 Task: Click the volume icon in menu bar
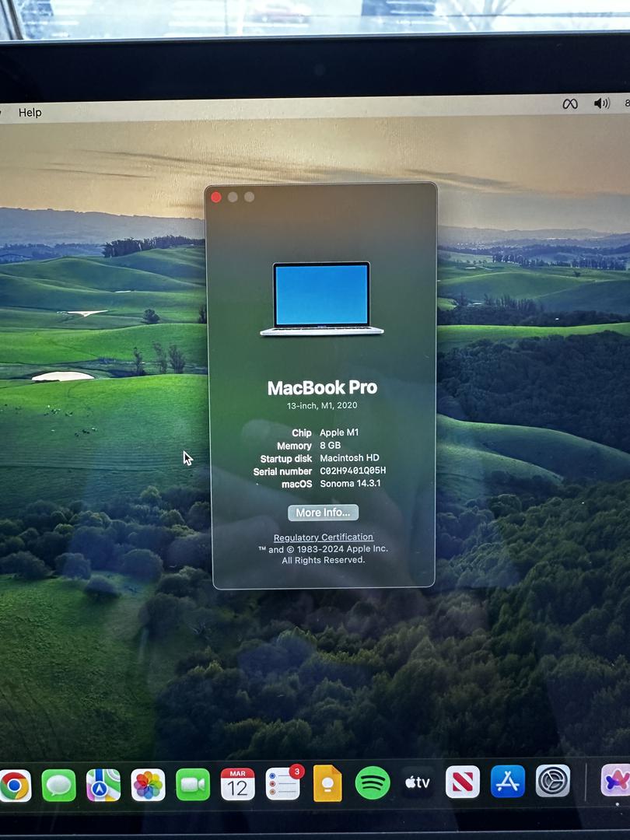pos(601,103)
